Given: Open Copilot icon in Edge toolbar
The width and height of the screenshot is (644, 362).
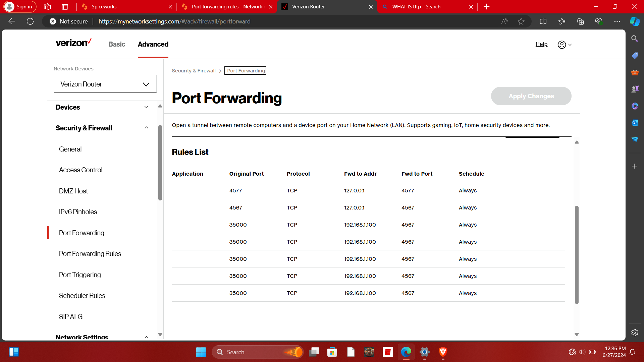Looking at the screenshot, I should 634,21.
